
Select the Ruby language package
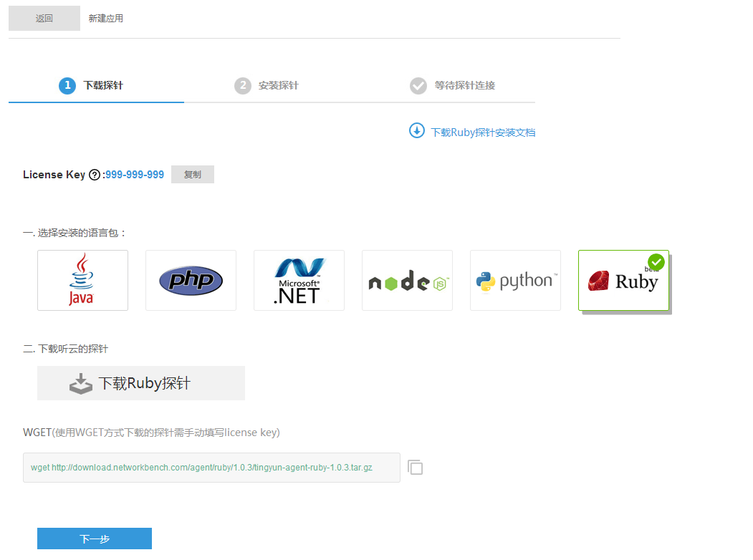click(x=623, y=280)
